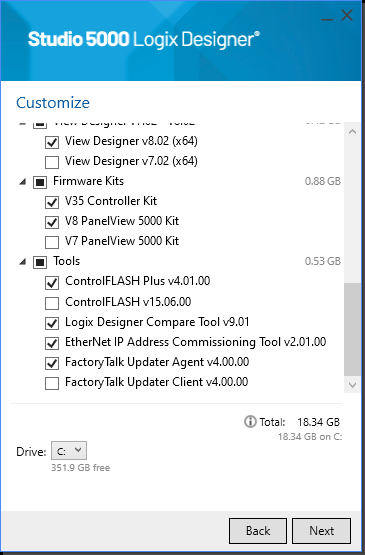Viewport: 365px width, 555px height.
Task: Check View Designer v7.02 (x64) checkbox
Action: coord(52,162)
